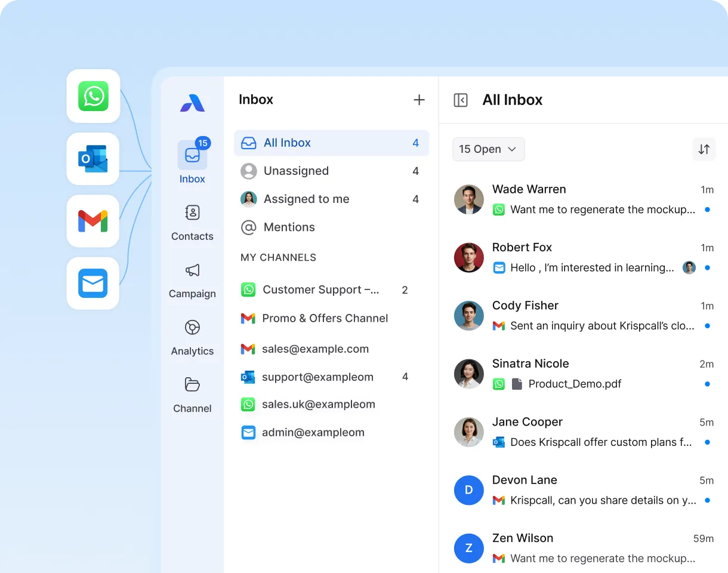
Task: Click Robert Fox's avatar photo
Action: [468, 257]
